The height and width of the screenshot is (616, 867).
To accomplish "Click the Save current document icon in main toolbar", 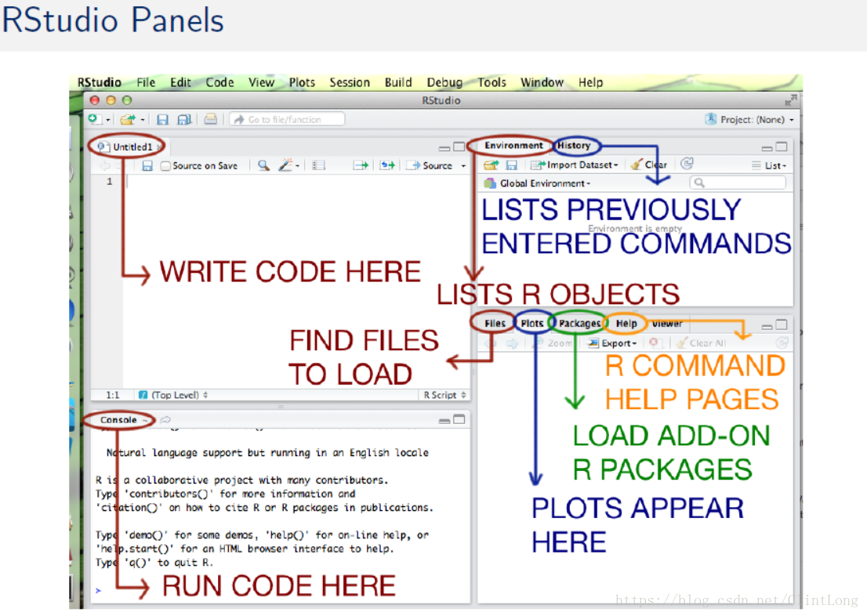I will pyautogui.click(x=162, y=119).
